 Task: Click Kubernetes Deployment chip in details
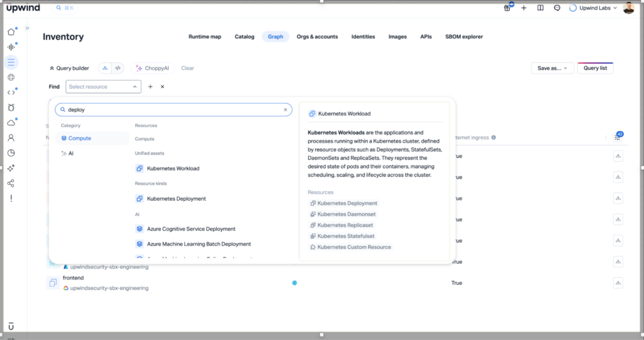tap(343, 203)
